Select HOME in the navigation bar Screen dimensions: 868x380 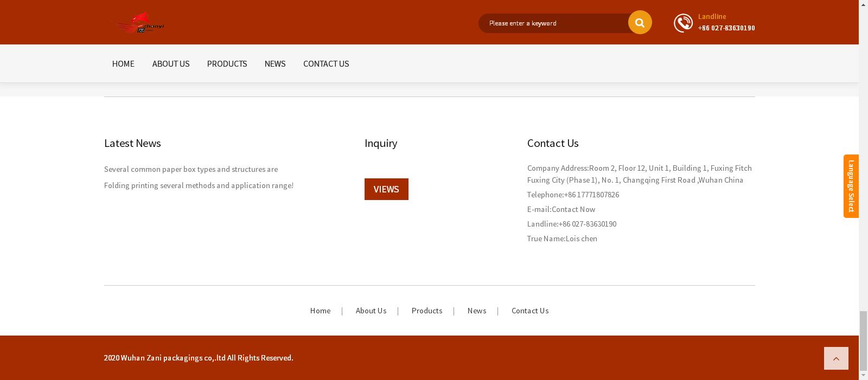pyautogui.click(x=123, y=63)
